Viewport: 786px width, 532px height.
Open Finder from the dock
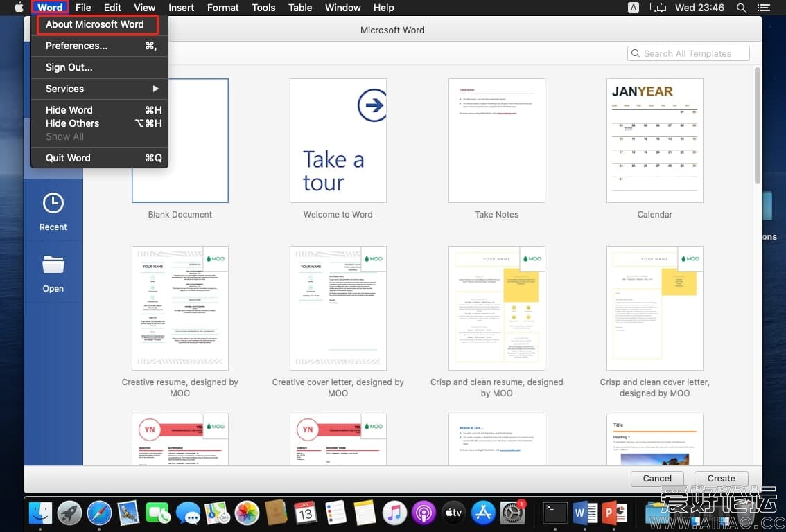40,513
